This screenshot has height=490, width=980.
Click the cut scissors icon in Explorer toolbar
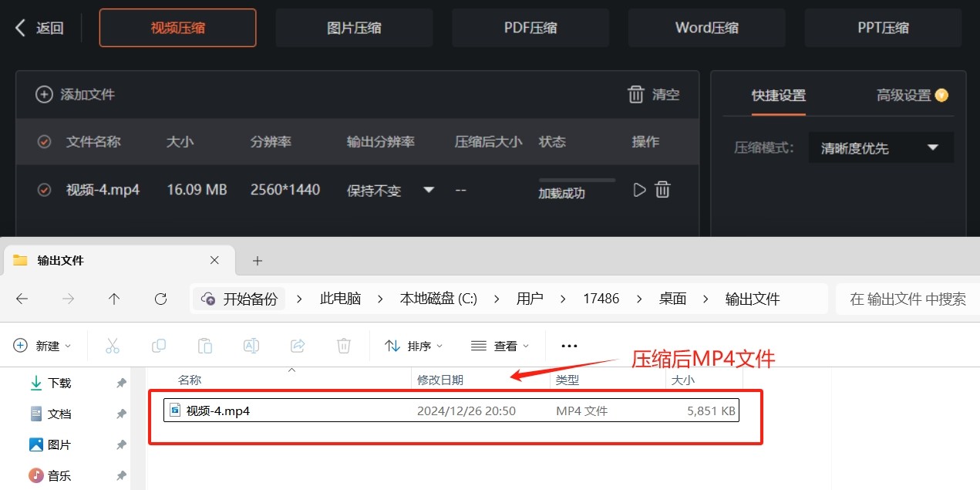click(113, 346)
